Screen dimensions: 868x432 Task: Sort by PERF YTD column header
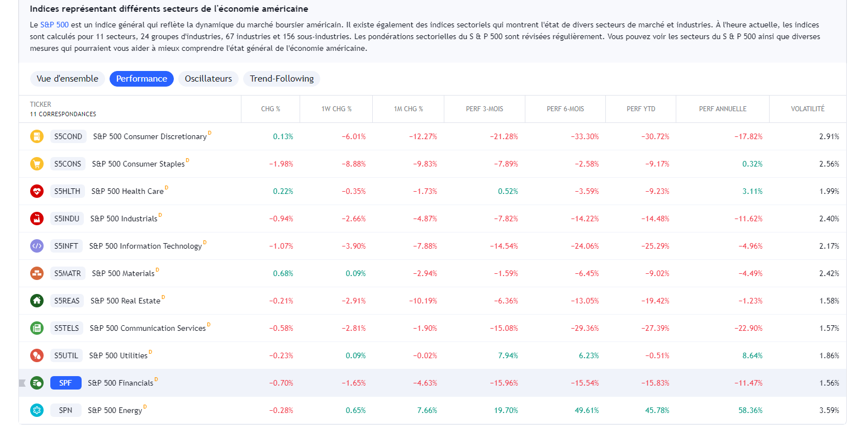[x=641, y=109]
